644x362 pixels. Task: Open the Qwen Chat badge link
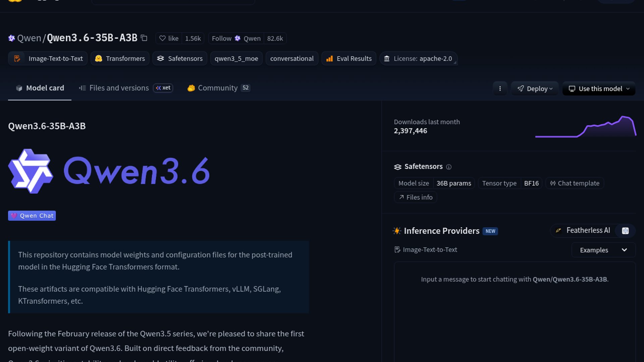point(32,216)
